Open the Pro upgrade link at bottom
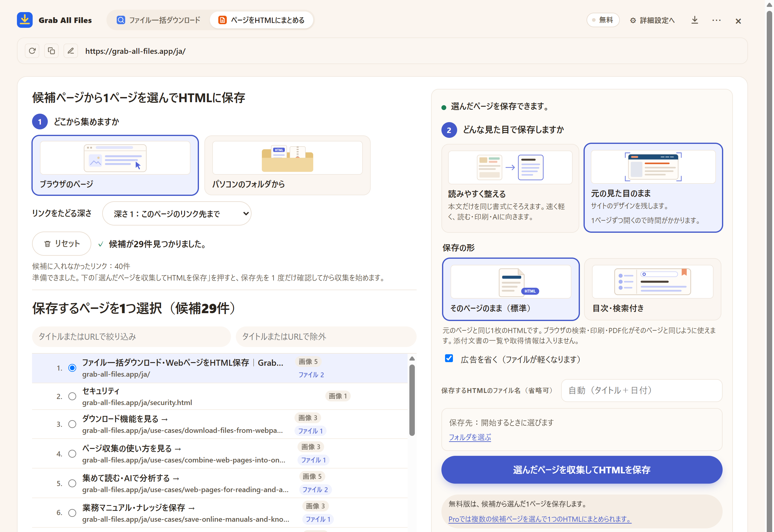Viewport: 774px width, 532px height. 540,519
